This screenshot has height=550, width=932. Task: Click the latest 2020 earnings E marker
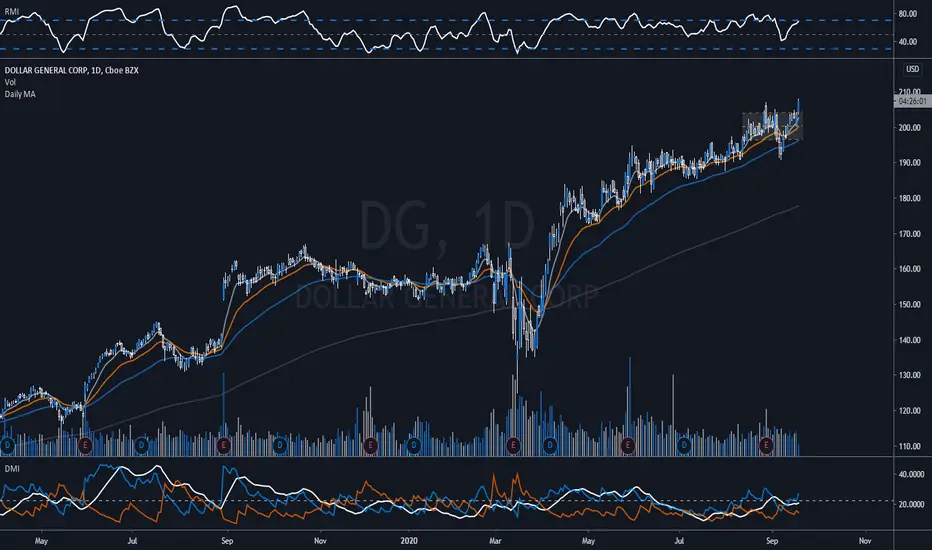click(766, 445)
